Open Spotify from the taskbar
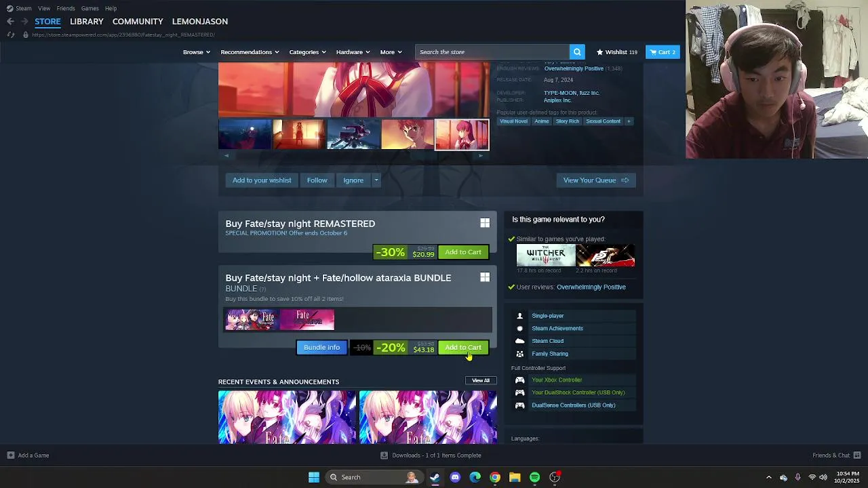 point(535,477)
